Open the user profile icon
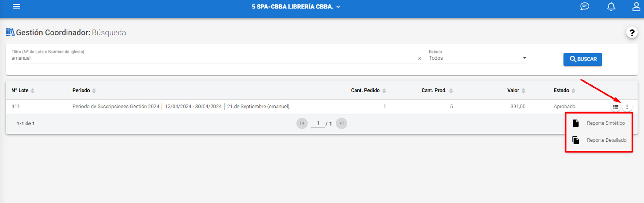 click(x=636, y=7)
